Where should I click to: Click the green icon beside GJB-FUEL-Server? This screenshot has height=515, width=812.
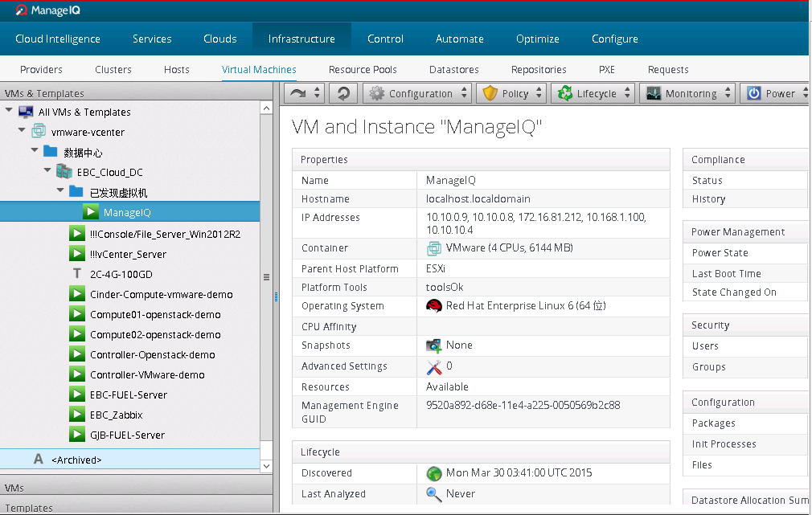77,435
